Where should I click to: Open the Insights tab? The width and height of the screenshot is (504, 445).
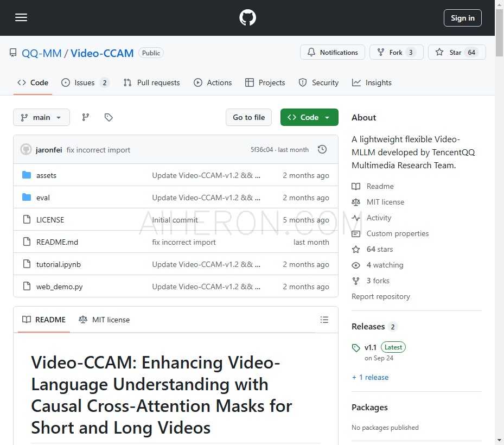pos(372,82)
